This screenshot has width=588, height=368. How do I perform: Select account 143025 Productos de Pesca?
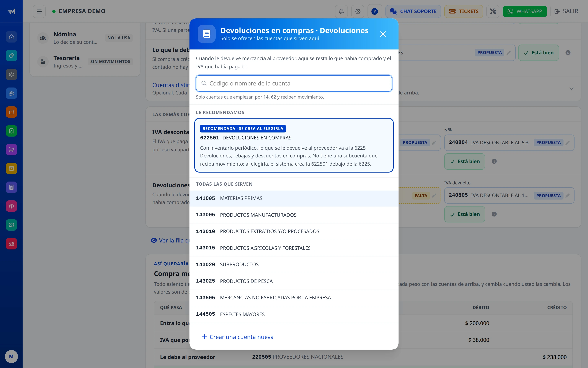tap(294, 281)
